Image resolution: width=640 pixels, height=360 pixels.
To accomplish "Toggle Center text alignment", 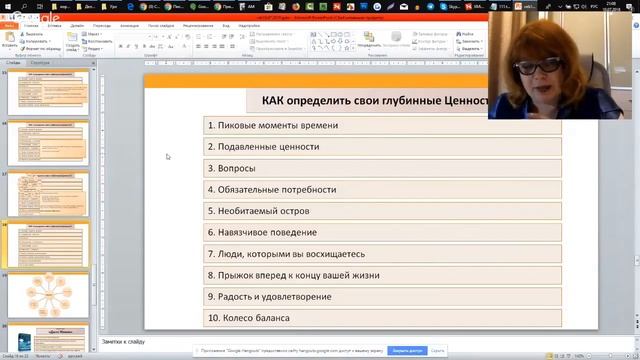I will pyautogui.click(x=206, y=47).
